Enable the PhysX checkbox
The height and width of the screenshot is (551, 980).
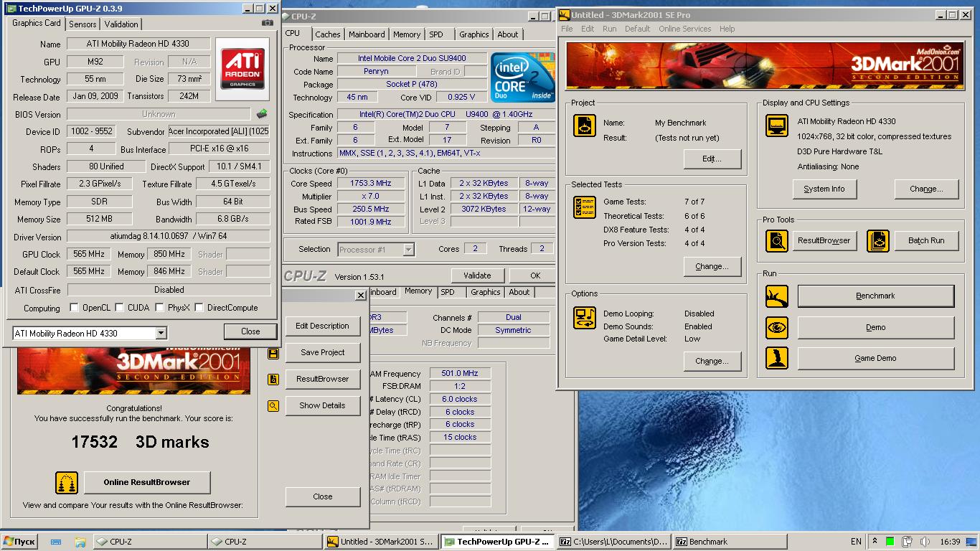[159, 308]
